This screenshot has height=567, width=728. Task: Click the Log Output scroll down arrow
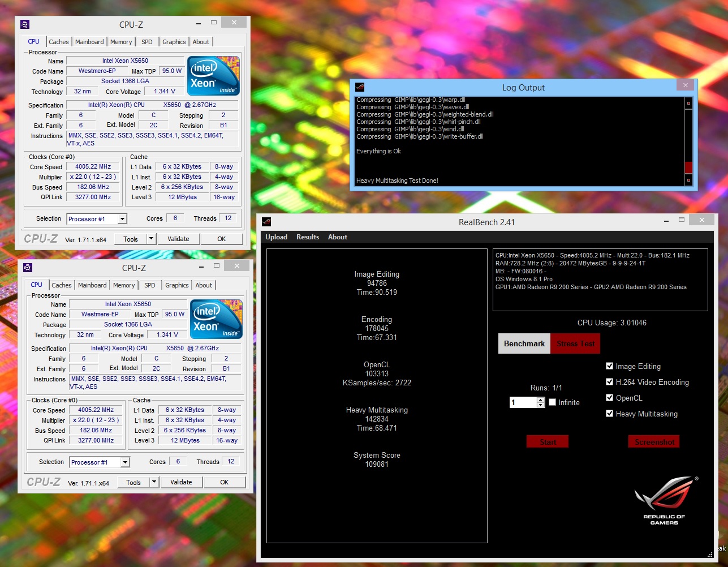click(x=688, y=181)
